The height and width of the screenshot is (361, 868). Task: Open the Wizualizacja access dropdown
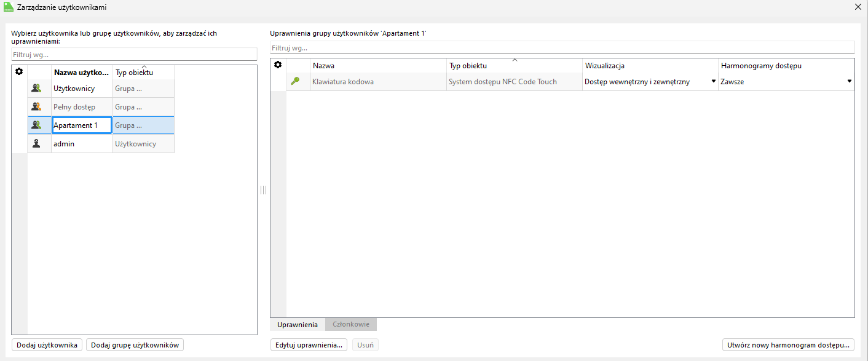713,82
